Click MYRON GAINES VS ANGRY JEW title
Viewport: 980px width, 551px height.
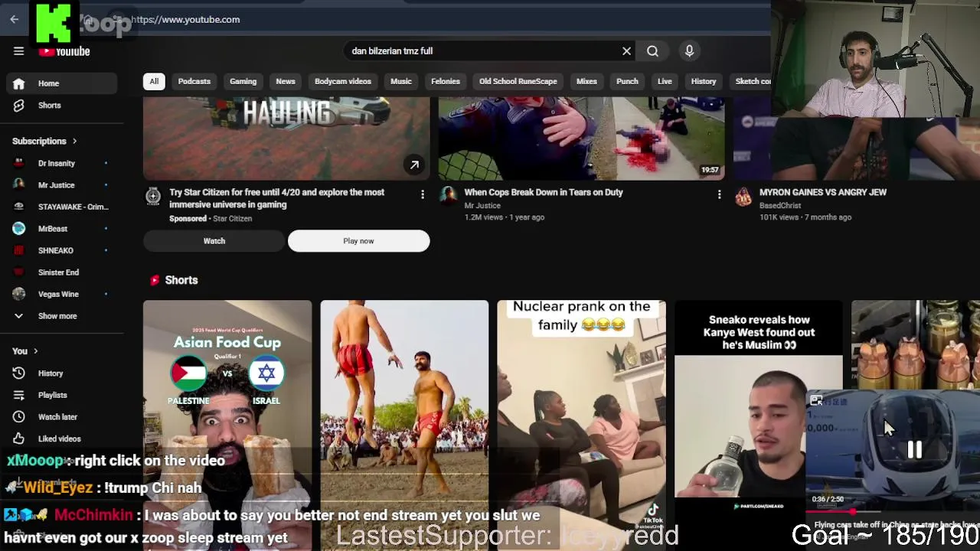(x=822, y=192)
